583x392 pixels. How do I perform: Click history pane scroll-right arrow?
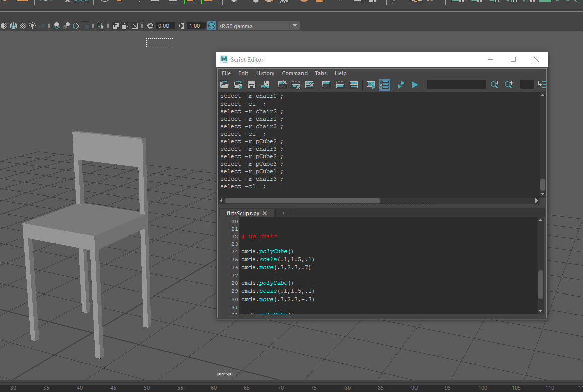point(536,201)
